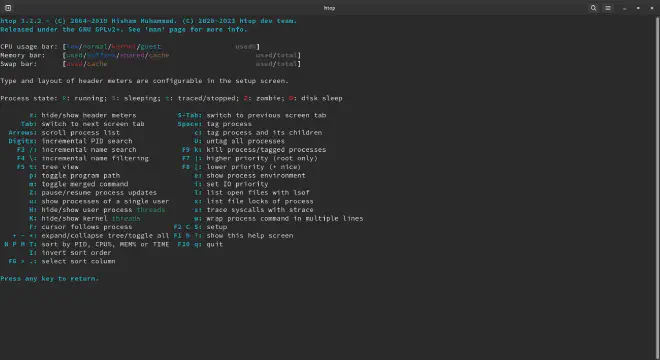This screenshot has width=660, height=360.
Task: Click the 'hide/show header meters' entry
Action: click(x=89, y=115)
